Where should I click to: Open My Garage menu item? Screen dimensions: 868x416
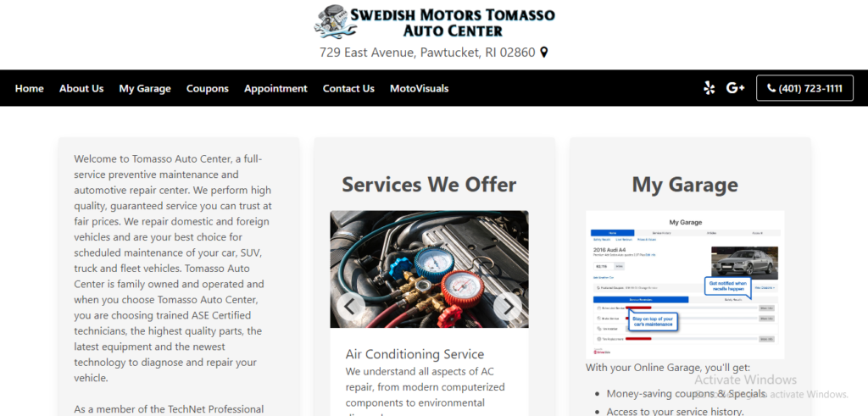pyautogui.click(x=145, y=88)
